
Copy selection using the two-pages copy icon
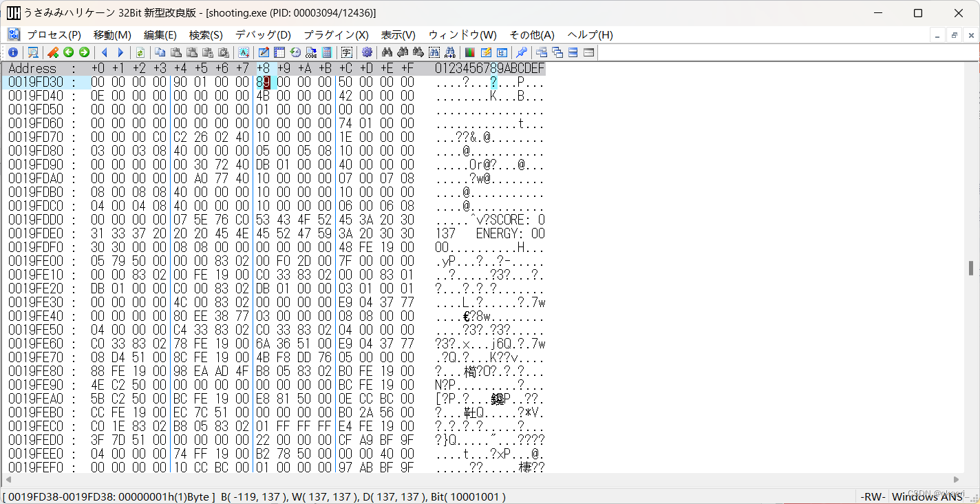160,52
